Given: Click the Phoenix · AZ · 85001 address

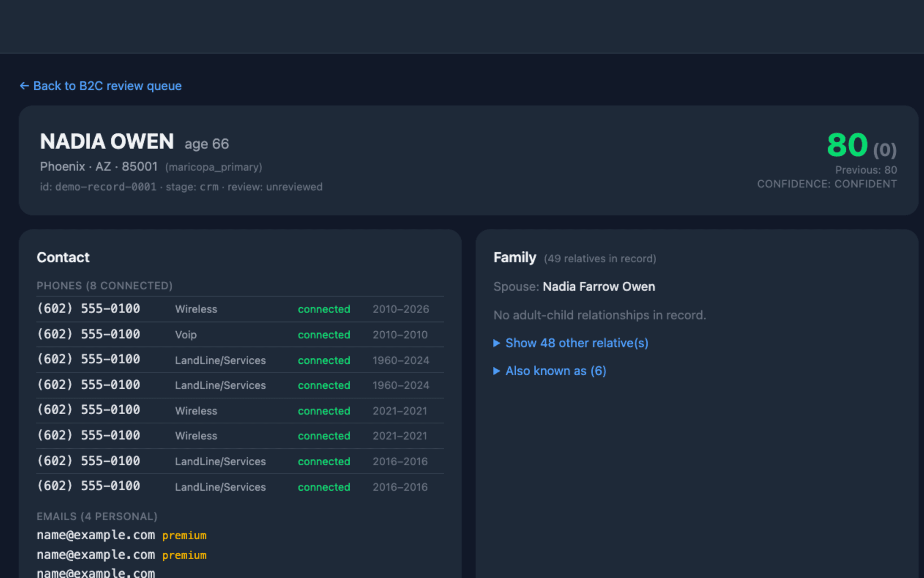Looking at the screenshot, I should point(99,167).
